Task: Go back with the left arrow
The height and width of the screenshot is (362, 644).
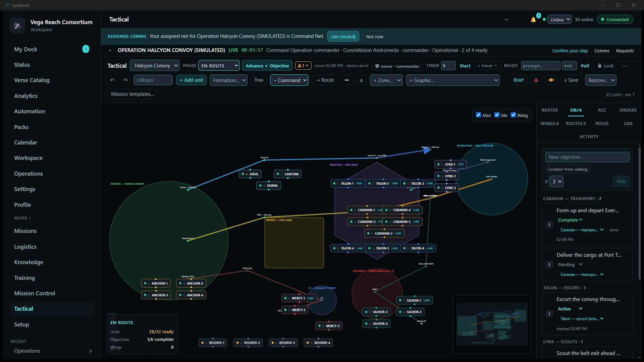Action: pos(507,19)
